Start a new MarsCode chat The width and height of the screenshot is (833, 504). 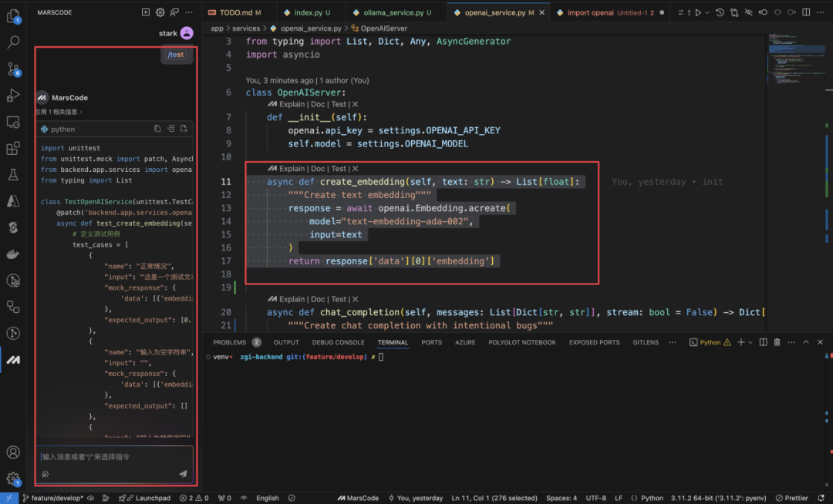pos(146,12)
